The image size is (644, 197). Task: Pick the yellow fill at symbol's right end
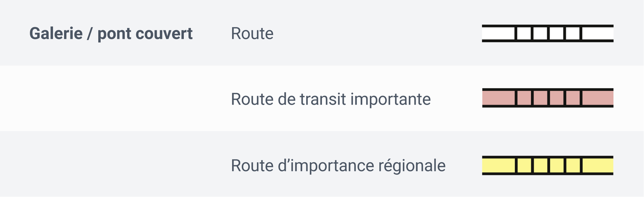(598, 165)
